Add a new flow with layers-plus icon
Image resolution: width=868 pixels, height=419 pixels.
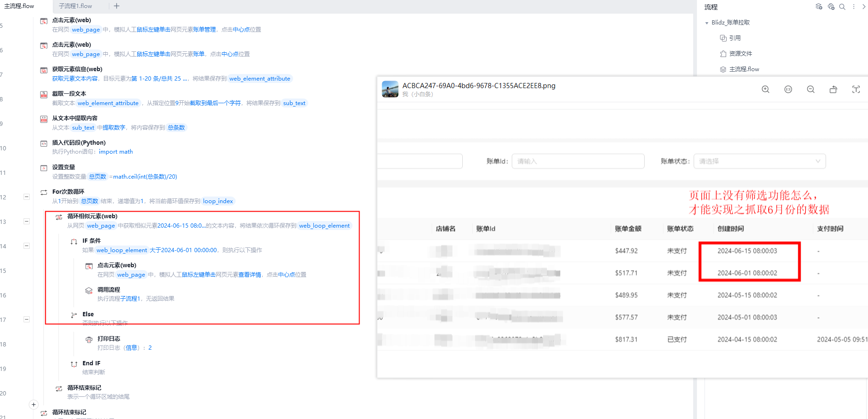point(819,7)
